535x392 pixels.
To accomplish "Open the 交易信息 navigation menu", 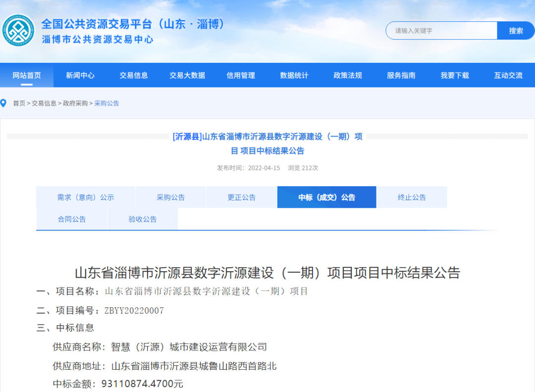I will pos(134,75).
